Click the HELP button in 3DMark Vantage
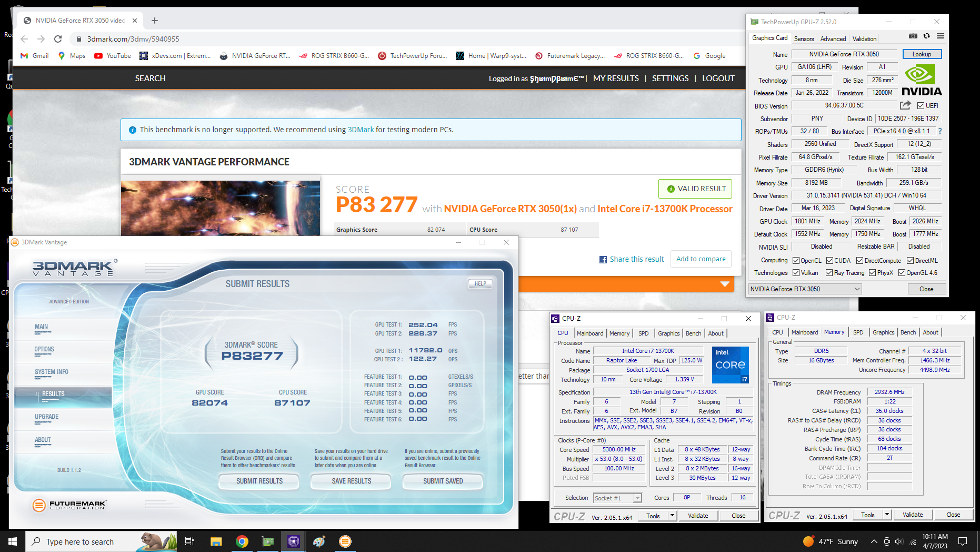The image size is (980, 552). [x=480, y=283]
